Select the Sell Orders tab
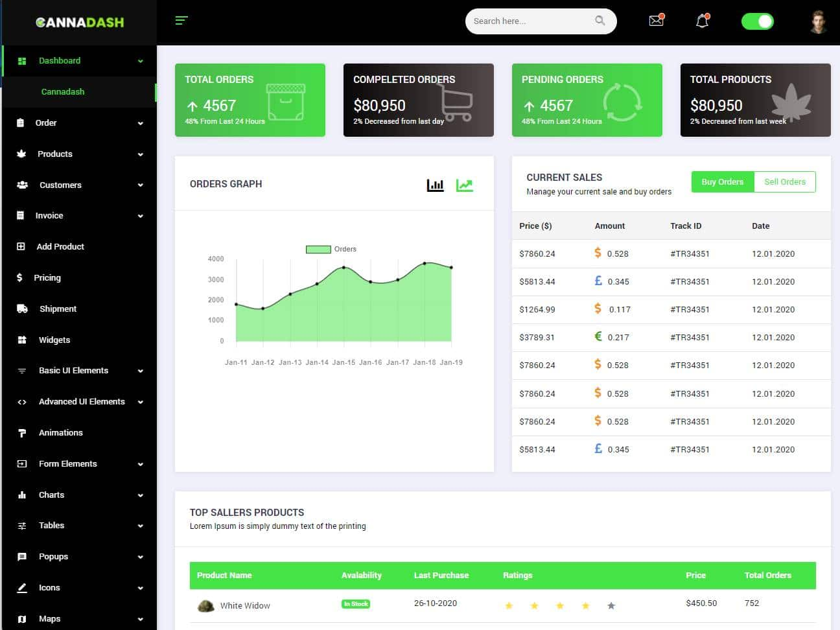840x630 pixels. 785,181
